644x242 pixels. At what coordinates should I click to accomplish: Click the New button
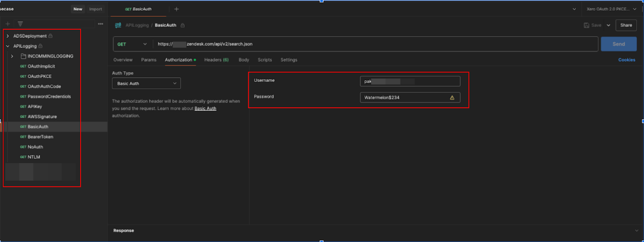[78, 9]
